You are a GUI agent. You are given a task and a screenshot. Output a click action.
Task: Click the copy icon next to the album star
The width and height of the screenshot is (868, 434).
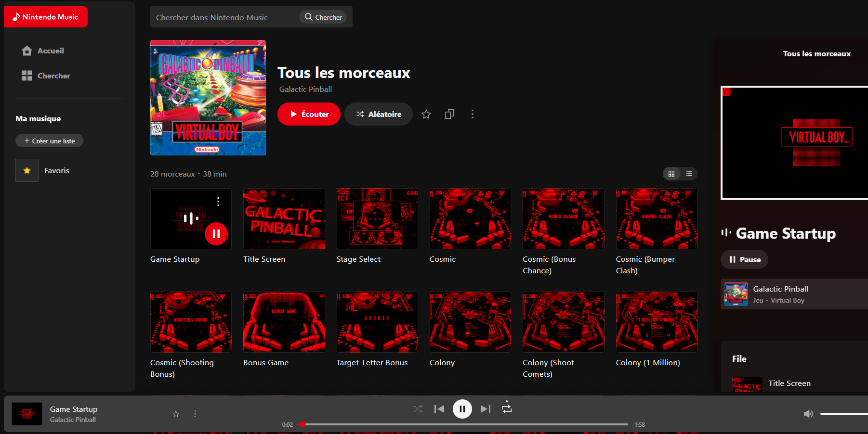click(449, 114)
